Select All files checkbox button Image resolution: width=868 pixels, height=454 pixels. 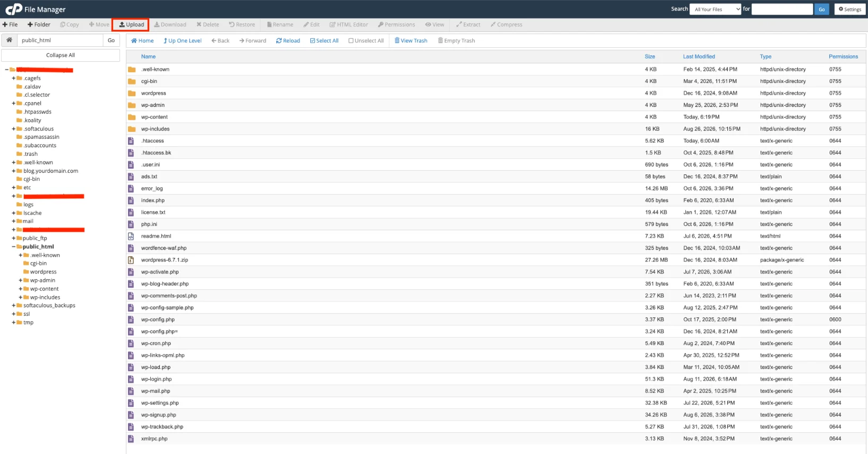pyautogui.click(x=324, y=40)
